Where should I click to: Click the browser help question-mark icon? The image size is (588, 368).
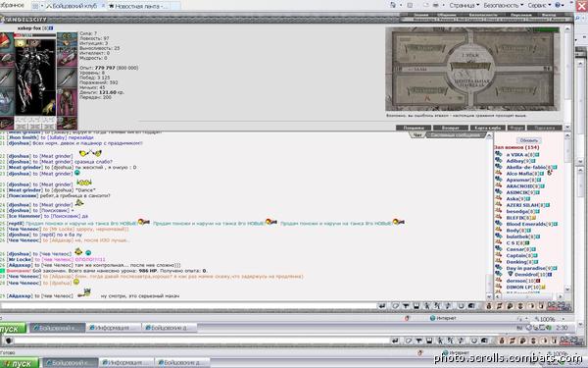pos(558,5)
